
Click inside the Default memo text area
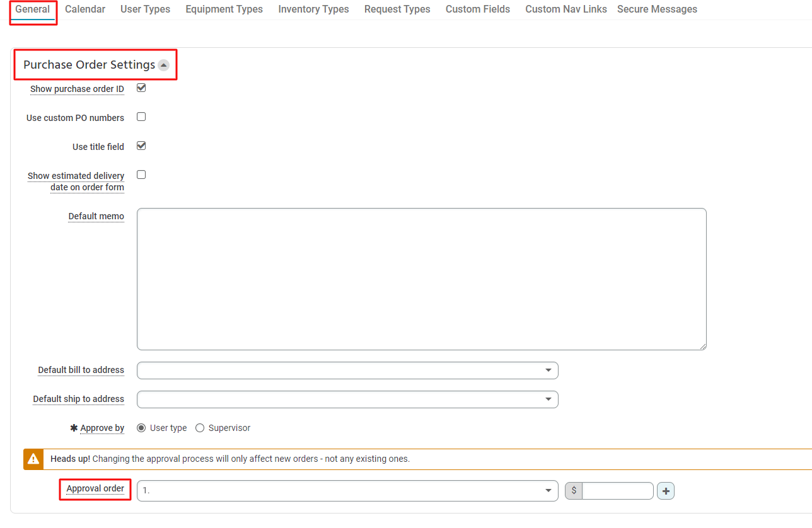421,278
